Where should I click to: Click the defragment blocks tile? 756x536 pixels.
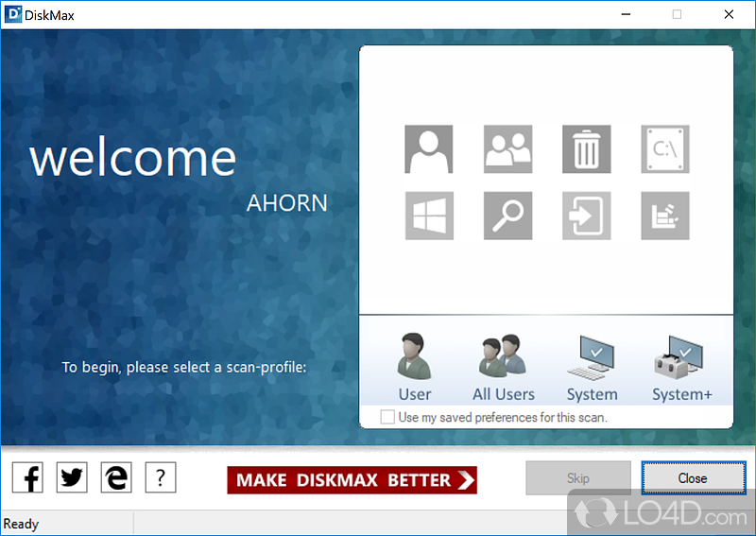click(x=665, y=216)
